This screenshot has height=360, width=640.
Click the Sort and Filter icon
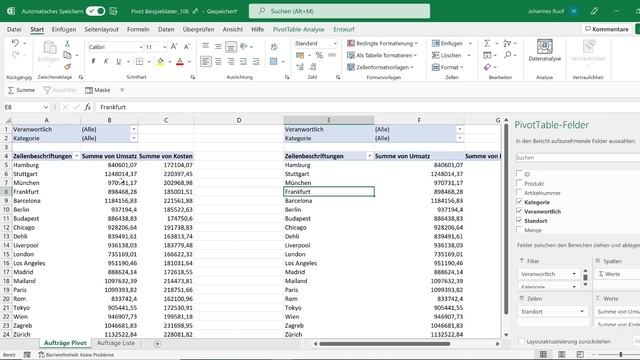click(507, 43)
